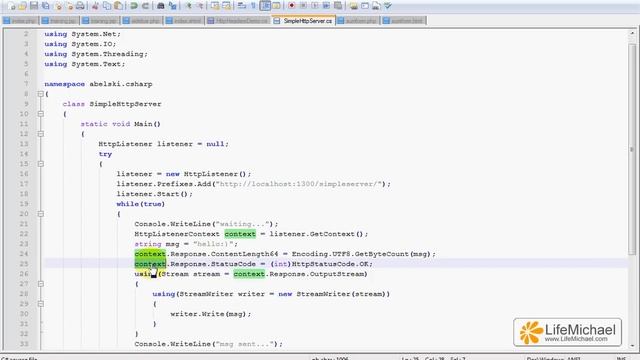Image resolution: width=640 pixels, height=360 pixels.
Task: Zoom out of the editor text
Action: [200, 6]
